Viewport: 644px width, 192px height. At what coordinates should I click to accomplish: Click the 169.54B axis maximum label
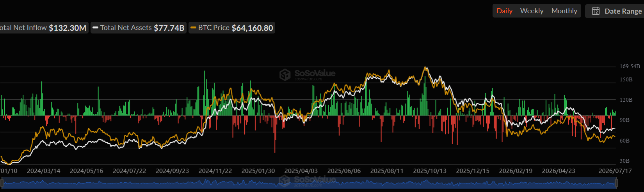pyautogui.click(x=630, y=66)
